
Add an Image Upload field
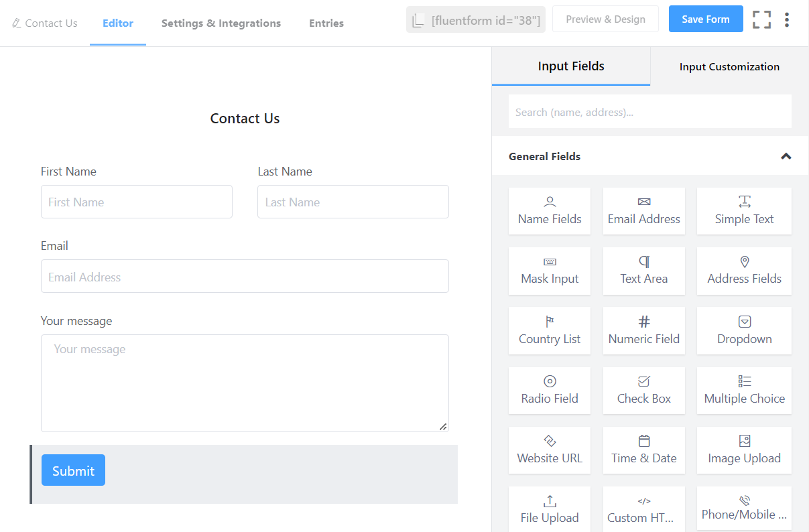pyautogui.click(x=744, y=450)
